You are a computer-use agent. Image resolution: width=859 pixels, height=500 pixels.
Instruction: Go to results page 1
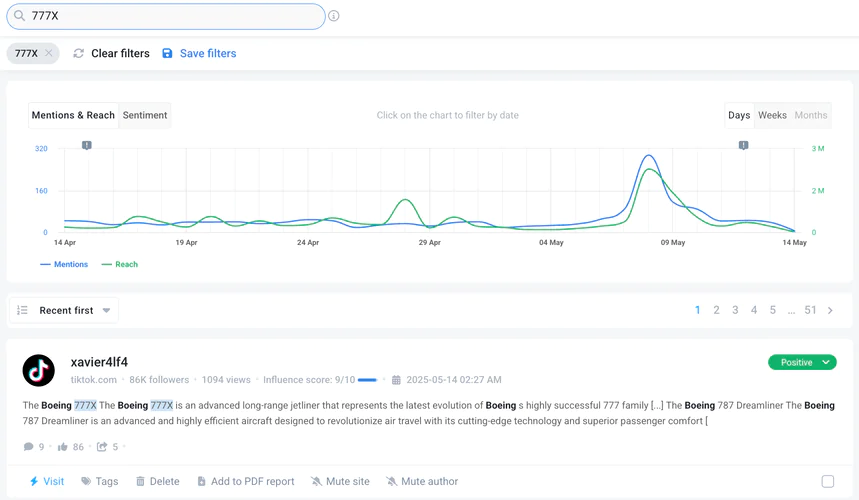tap(697, 310)
